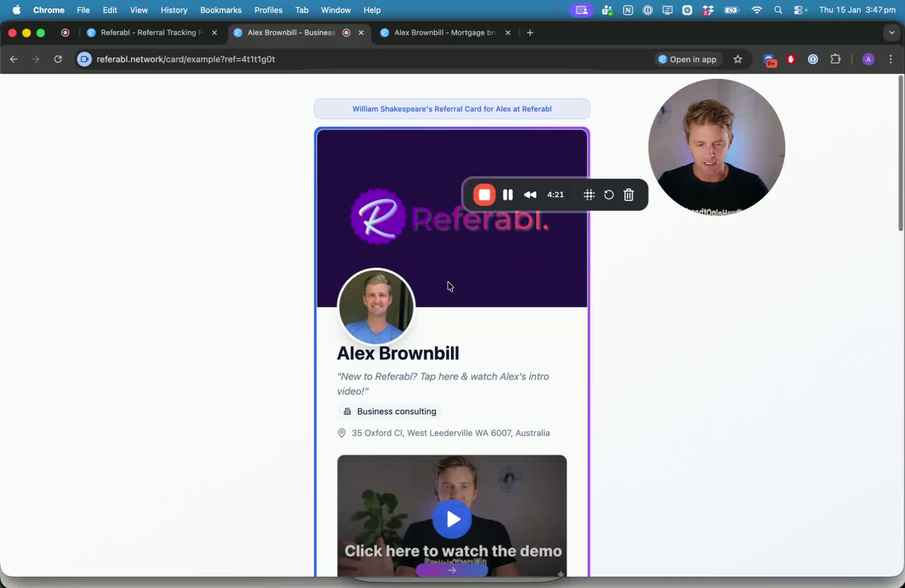Screen dimensions: 905x588
Task: Click the Referabl logo on the card banner
Action: (449, 217)
